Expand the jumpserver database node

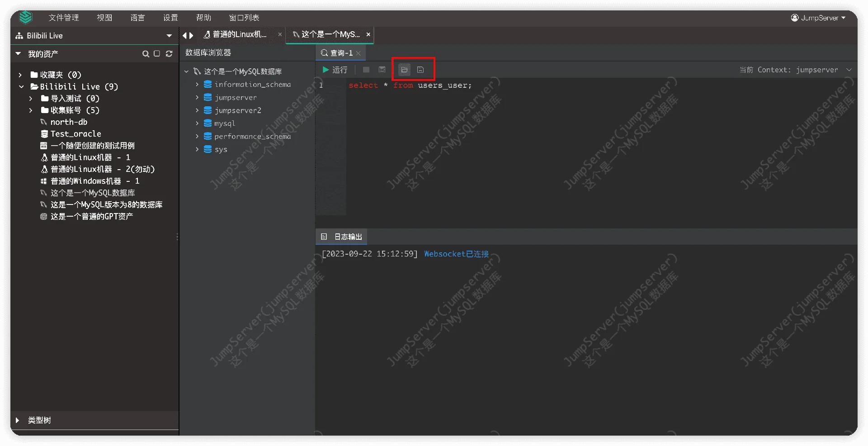click(197, 97)
